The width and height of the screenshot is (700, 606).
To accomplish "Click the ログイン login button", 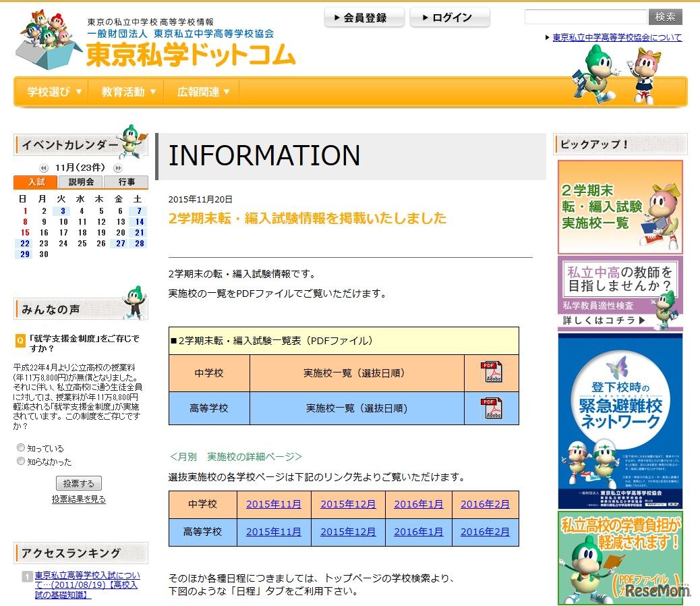I will [450, 17].
